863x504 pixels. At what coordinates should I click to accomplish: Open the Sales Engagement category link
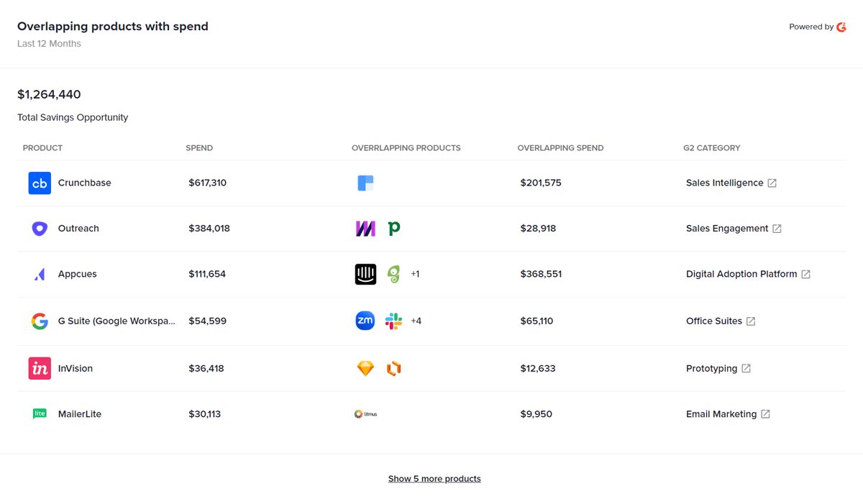(727, 229)
